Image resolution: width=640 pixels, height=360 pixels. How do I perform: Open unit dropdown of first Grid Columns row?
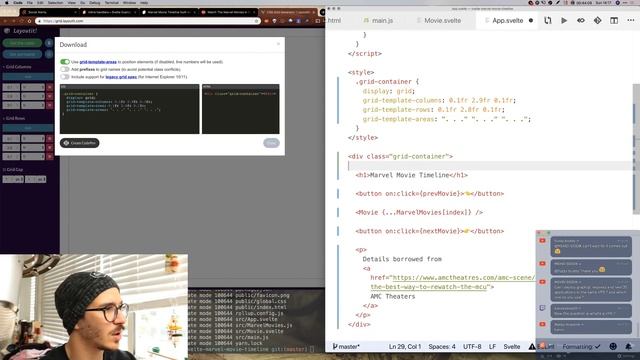point(33,87)
